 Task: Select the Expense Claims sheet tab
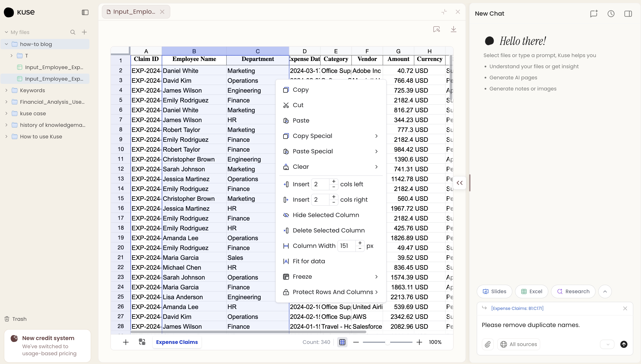(x=177, y=342)
